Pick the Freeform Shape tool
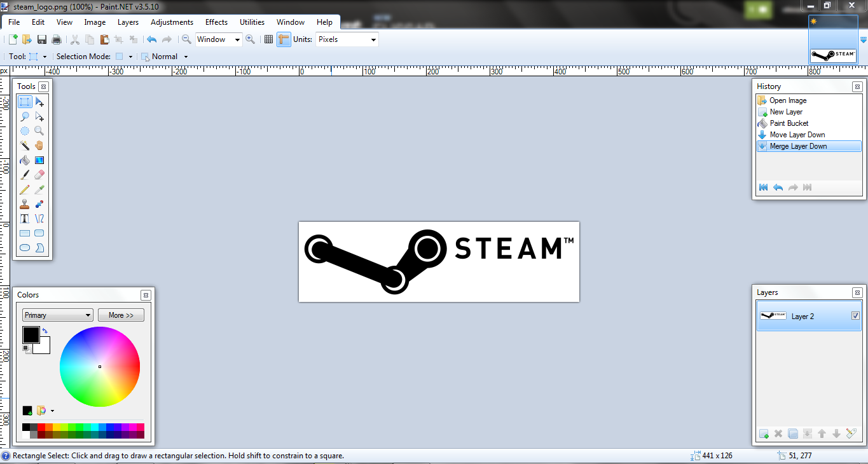Image resolution: width=868 pixels, height=464 pixels. [39, 248]
